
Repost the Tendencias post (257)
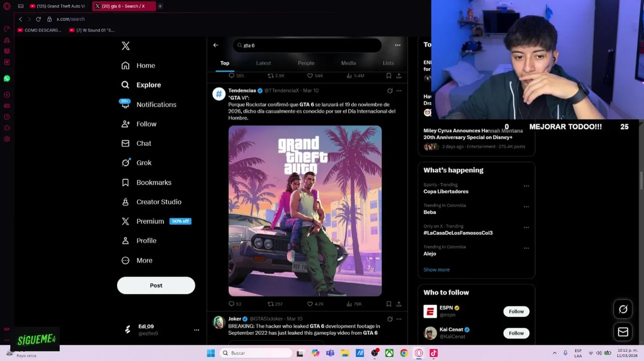275,304
